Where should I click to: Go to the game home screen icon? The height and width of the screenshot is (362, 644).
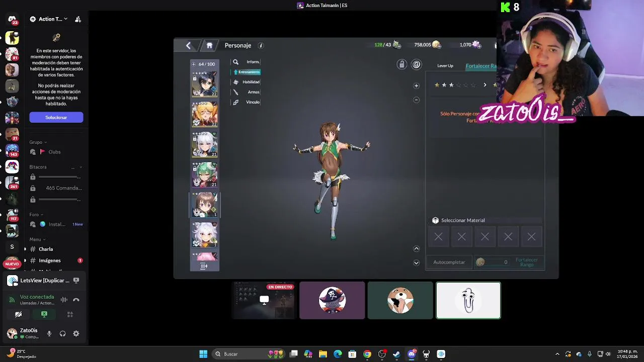click(x=209, y=45)
